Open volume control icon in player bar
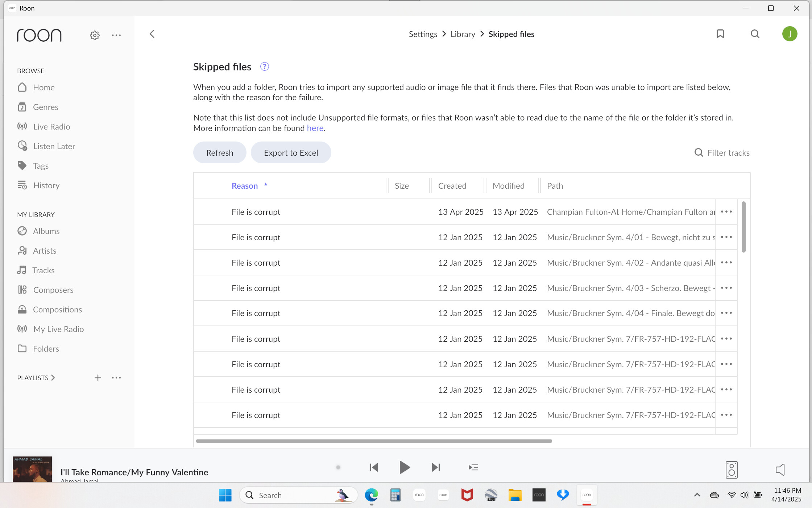Viewport: 812px width, 508px height. click(780, 470)
